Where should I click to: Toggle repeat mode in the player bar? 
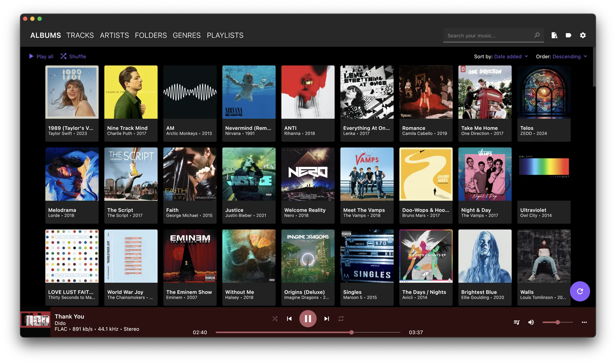point(341,319)
